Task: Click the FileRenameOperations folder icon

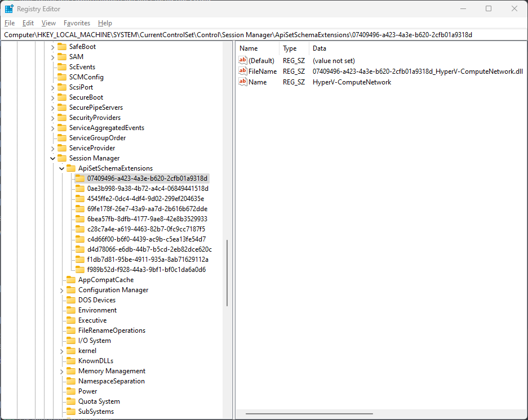Action: tap(71, 330)
